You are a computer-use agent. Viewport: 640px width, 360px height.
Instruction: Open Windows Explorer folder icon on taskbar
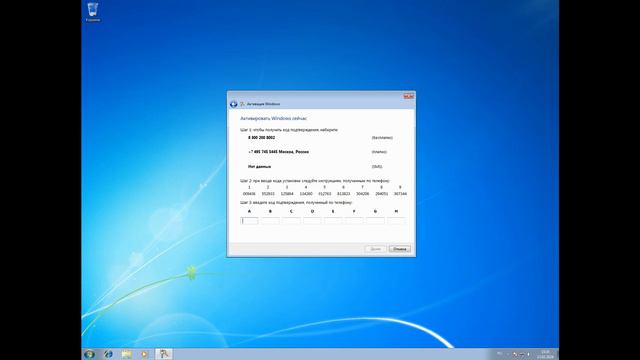tap(127, 354)
